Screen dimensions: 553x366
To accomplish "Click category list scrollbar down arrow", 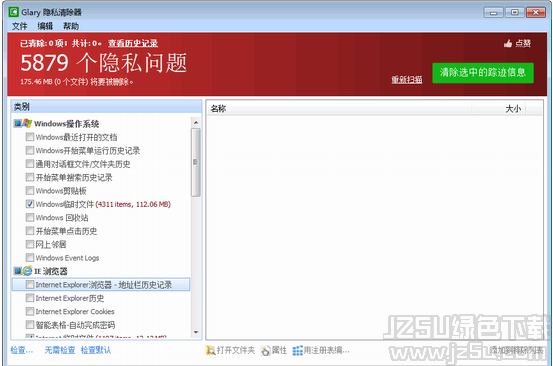I will coord(196,332).
